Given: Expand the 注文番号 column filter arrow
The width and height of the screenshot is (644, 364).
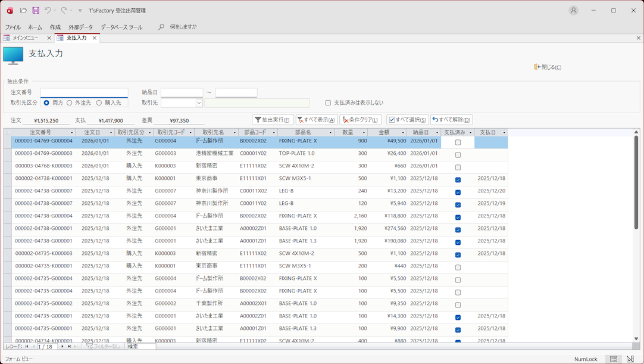Looking at the screenshot, I should 72,132.
